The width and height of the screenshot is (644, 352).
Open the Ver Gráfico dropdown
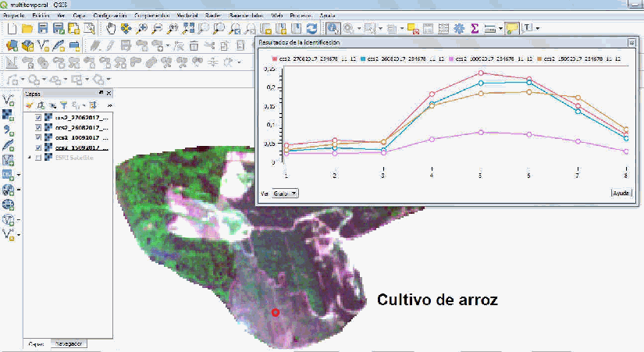pos(285,193)
